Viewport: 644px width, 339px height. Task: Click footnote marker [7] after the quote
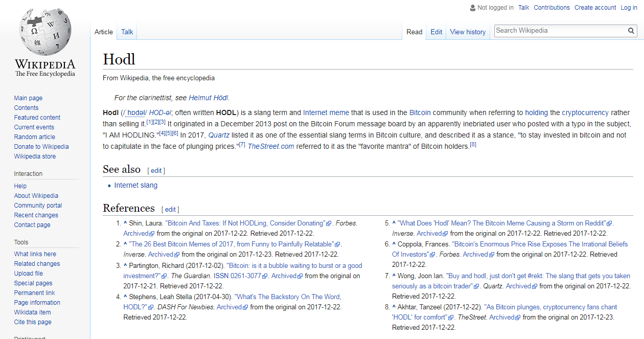coord(242,144)
